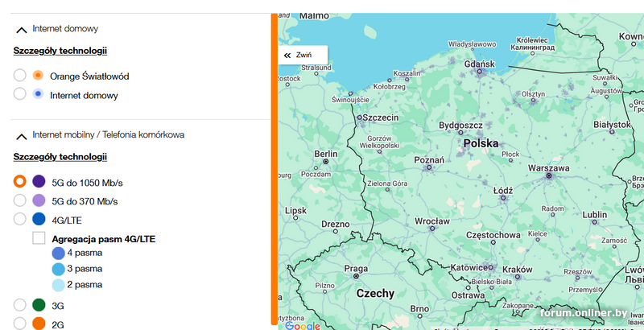
Task: Select Orange Światłowód radio button
Action: click(19, 76)
